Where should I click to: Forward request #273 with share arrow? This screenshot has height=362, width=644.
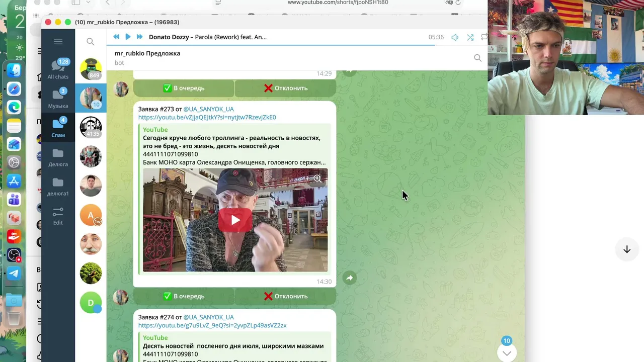350,278
